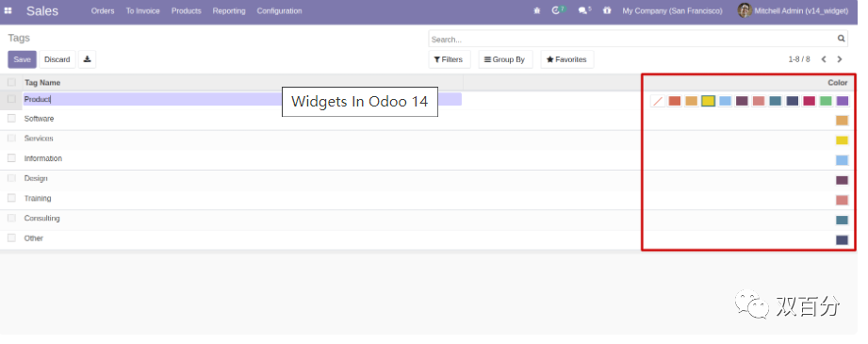
Task: Click the Search input field
Action: [632, 39]
